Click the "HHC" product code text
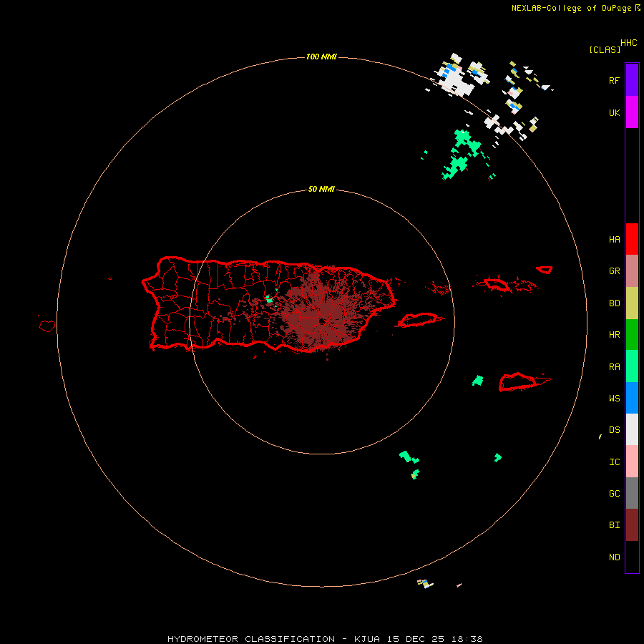The height and width of the screenshot is (644, 644). [628, 43]
